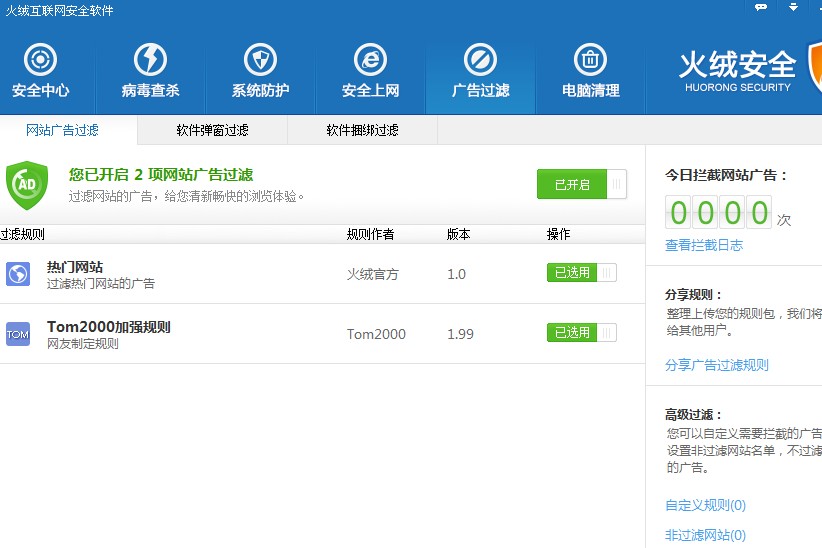Switch to the 软件捆绑过滤 tab

click(x=362, y=130)
